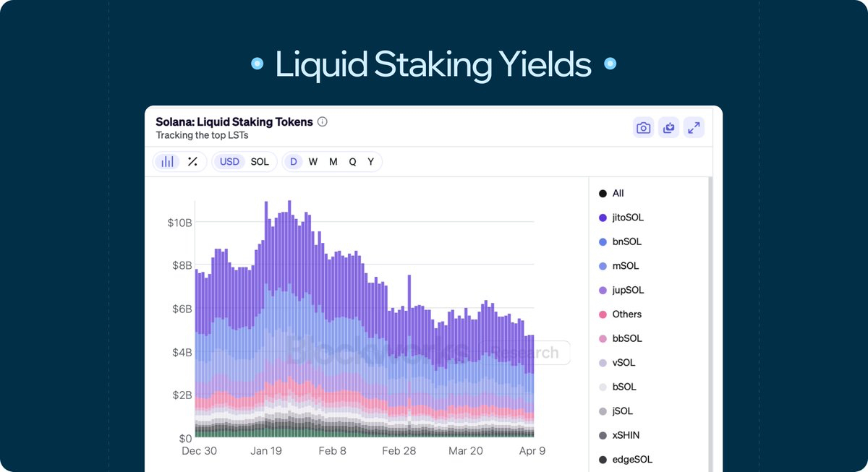This screenshot has width=868, height=472.
Task: Select the bar chart view icon
Action: (x=167, y=162)
